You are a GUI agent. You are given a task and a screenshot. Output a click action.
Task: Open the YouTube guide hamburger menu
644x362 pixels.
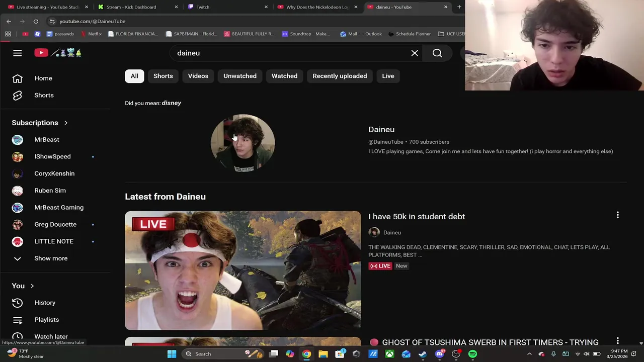coord(17,53)
